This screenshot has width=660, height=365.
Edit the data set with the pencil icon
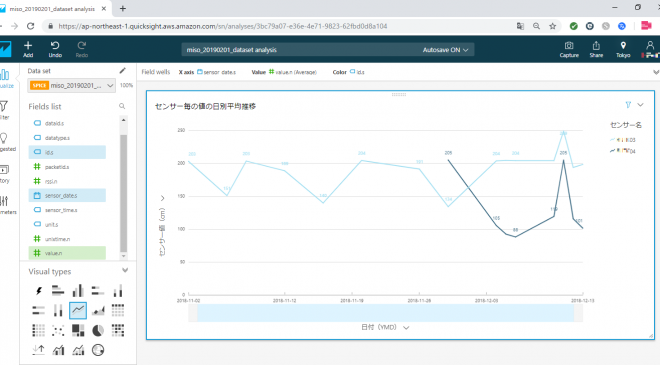coord(122,71)
